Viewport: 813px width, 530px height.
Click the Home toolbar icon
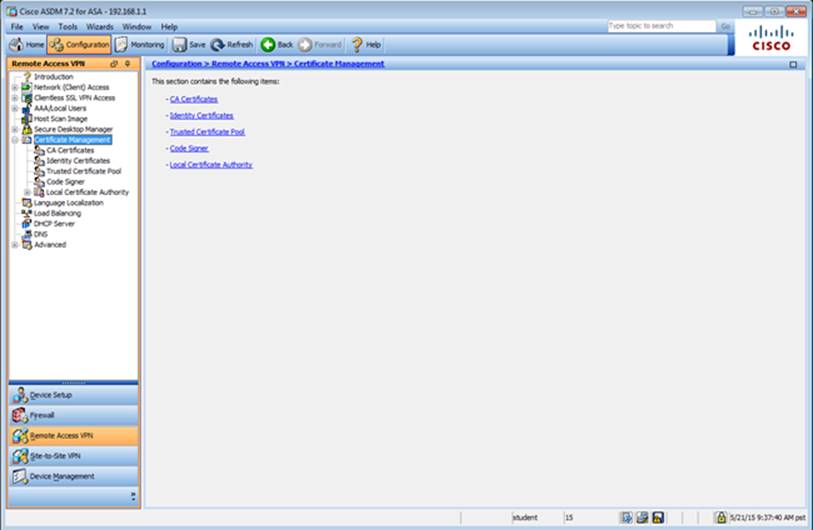pos(27,45)
